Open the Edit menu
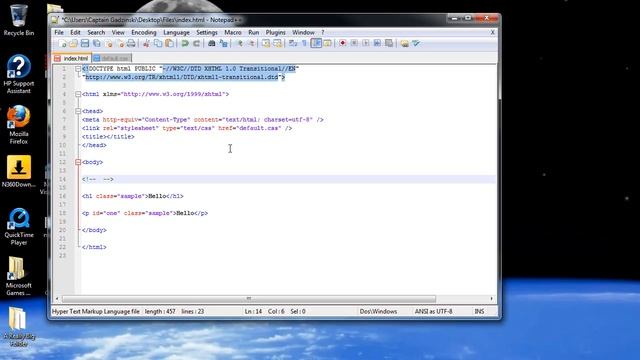640x360 pixels. [75, 32]
